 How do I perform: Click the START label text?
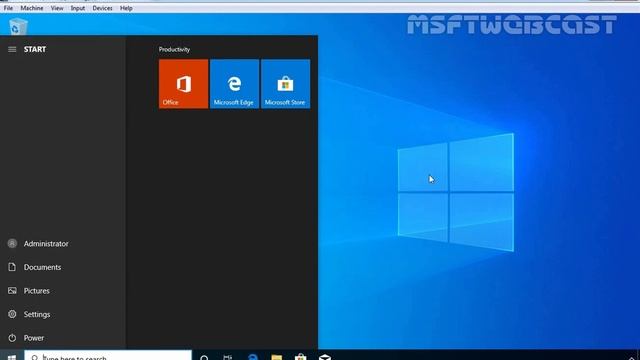(x=35, y=49)
